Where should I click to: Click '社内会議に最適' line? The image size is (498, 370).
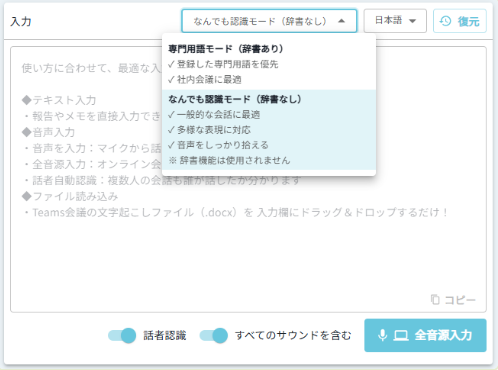[205, 79]
